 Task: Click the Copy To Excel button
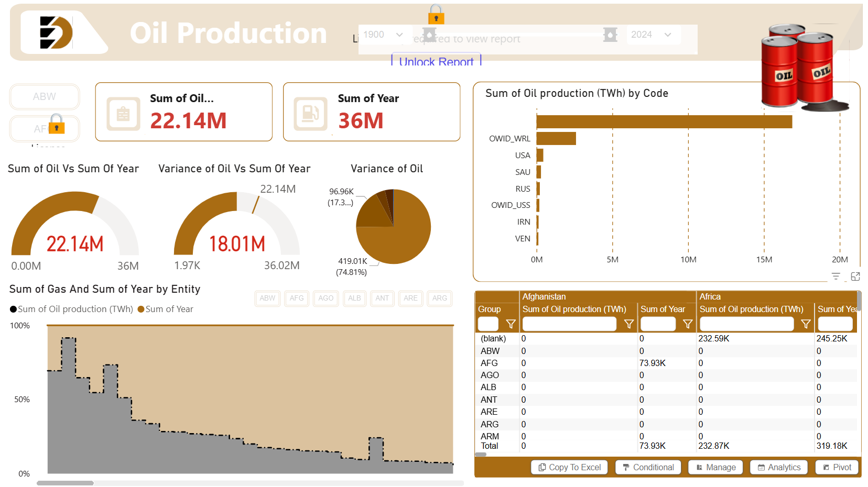[x=569, y=467]
